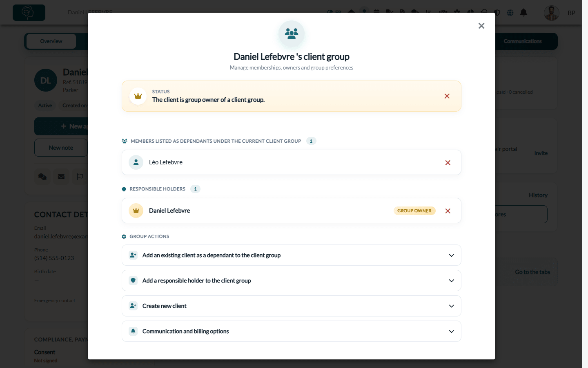588x368 pixels.
Task: Select the (514) 555-0123 phone number
Action: (x=54, y=258)
